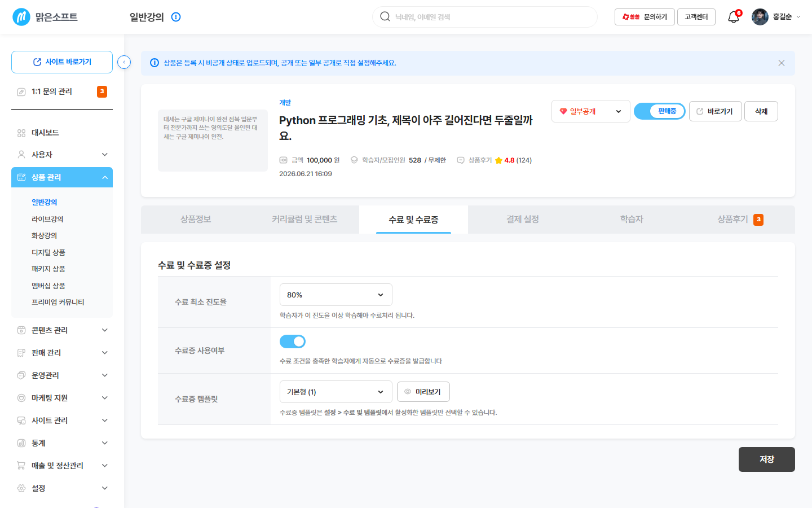Click the 설정 gear icon
This screenshot has height=508, width=812.
(x=21, y=488)
